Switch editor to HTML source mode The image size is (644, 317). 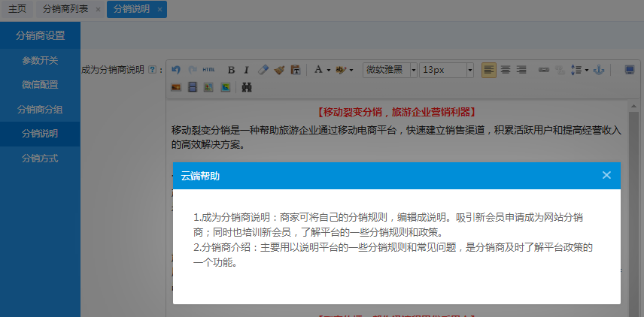208,70
